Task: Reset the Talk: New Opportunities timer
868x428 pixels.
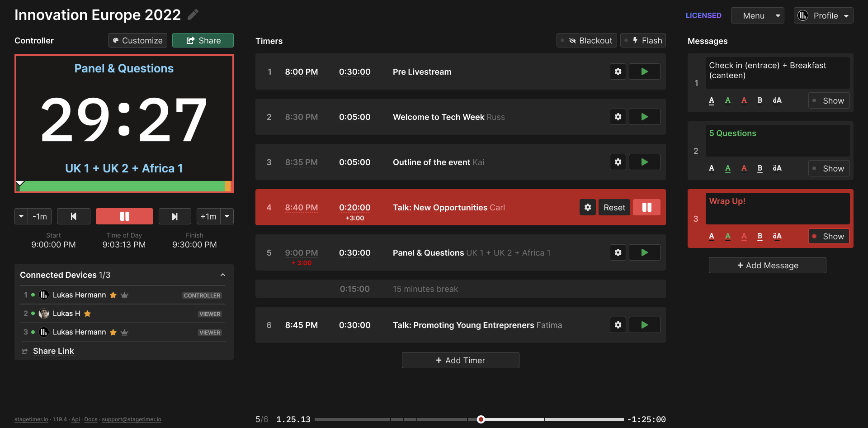Action: (614, 207)
